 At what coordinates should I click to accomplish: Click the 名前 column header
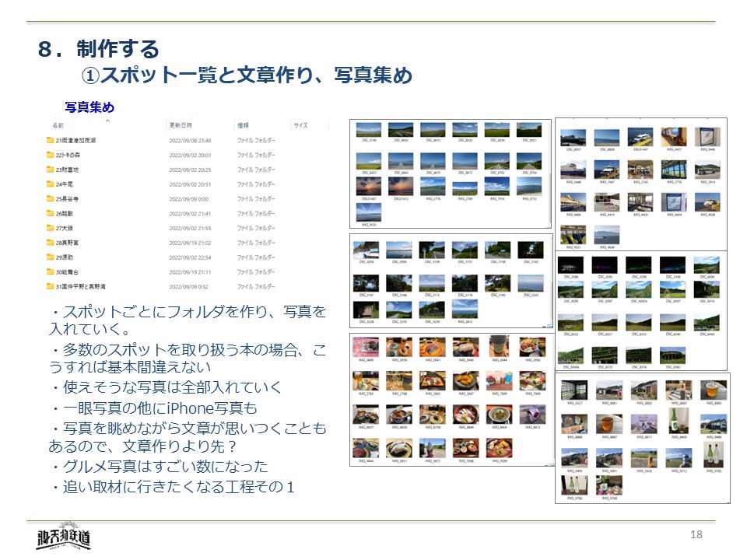[58, 125]
